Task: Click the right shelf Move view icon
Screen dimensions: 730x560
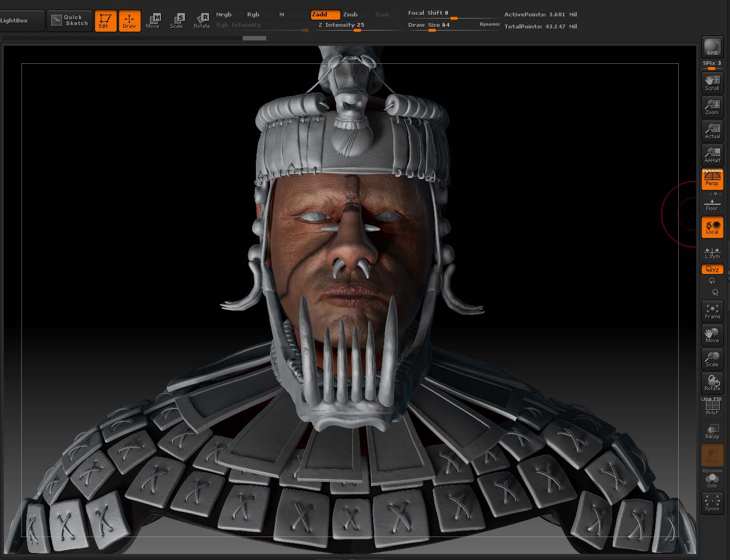Action: 712,335
